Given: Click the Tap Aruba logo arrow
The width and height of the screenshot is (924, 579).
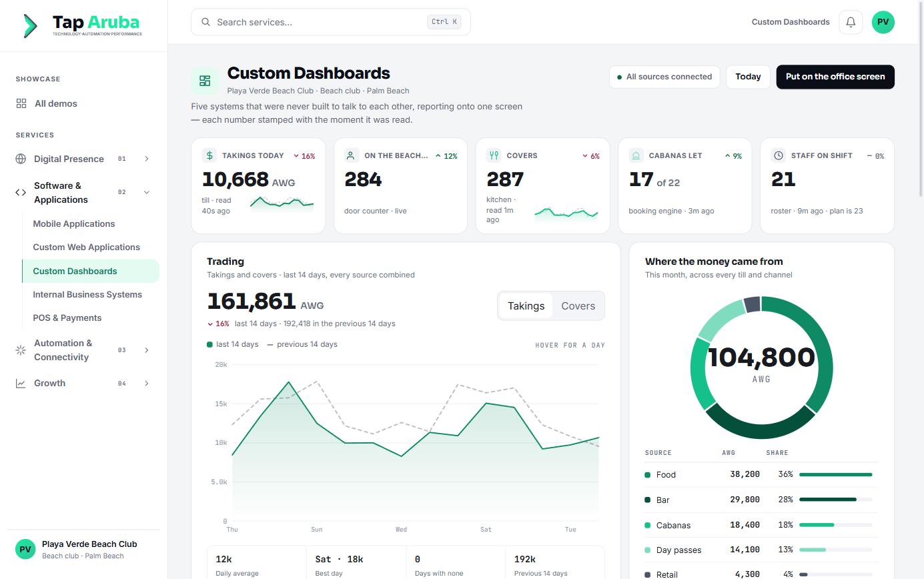Looking at the screenshot, I should coord(31,25).
